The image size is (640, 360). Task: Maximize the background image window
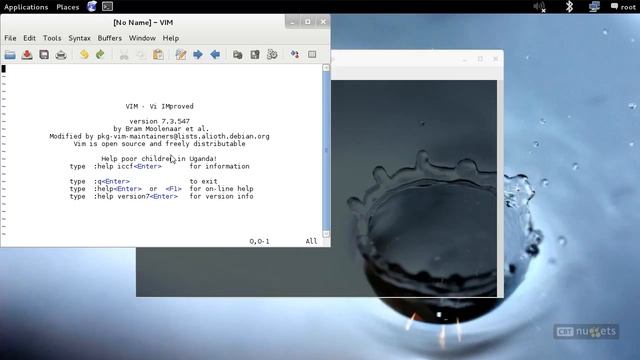point(480,59)
